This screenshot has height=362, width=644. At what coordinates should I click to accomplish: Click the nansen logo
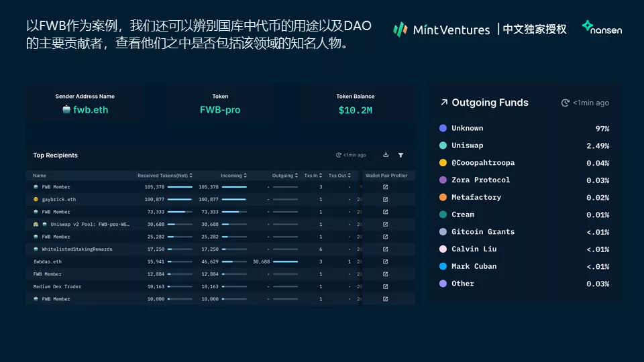pos(602,28)
